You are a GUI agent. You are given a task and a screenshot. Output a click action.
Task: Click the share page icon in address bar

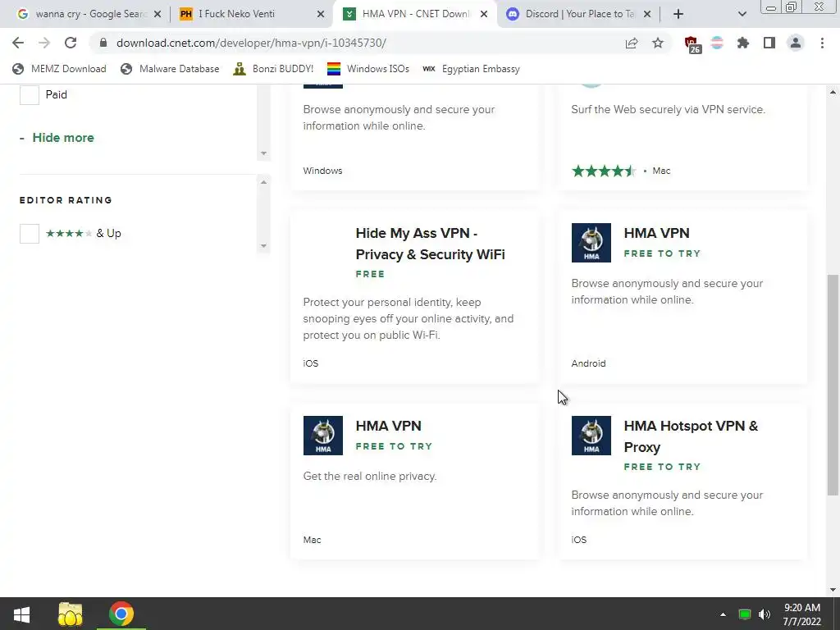[x=632, y=43]
